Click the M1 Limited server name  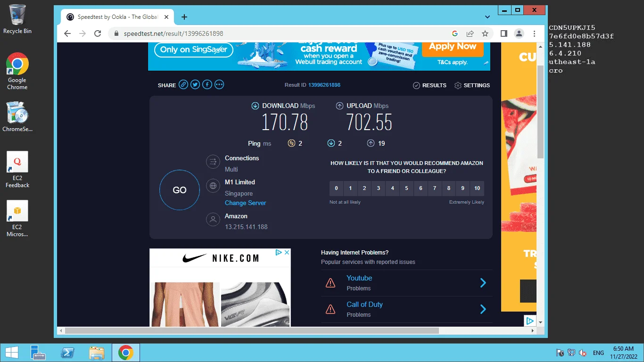click(x=240, y=182)
